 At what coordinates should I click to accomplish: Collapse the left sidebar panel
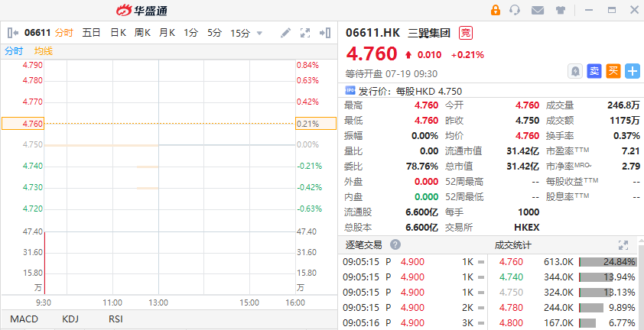[12, 33]
